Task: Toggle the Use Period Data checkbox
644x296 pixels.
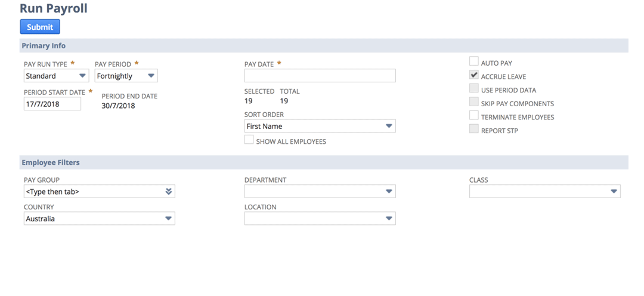Action: (474, 89)
